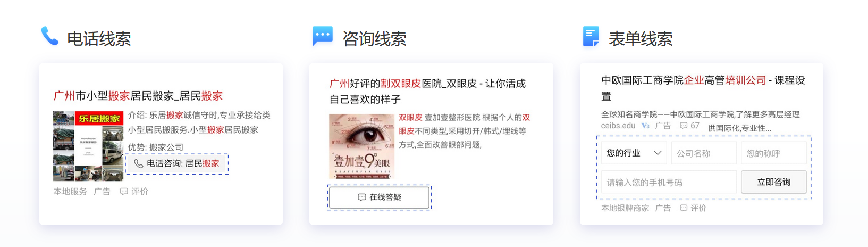Click the comment icon showing 67 reviews
868x247 pixels.
[x=684, y=126]
